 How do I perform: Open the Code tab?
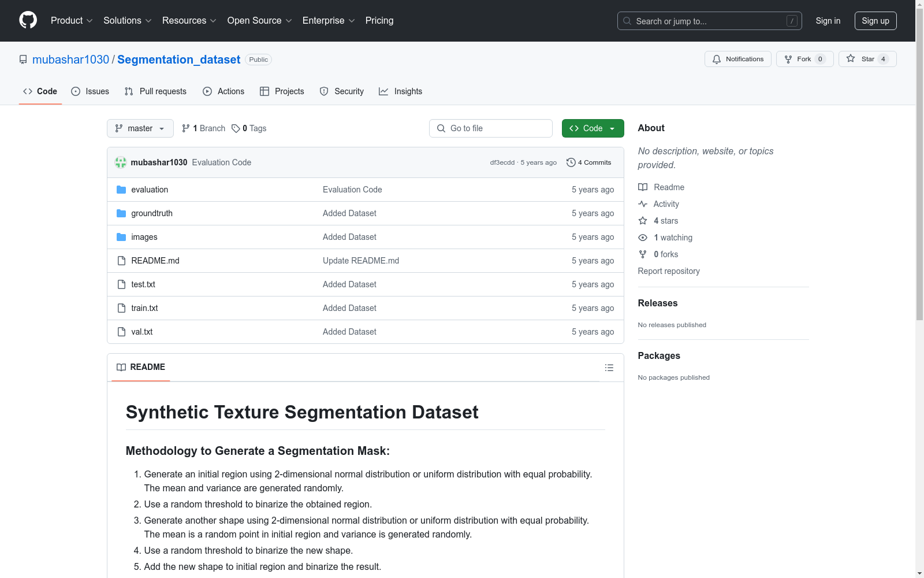[40, 91]
